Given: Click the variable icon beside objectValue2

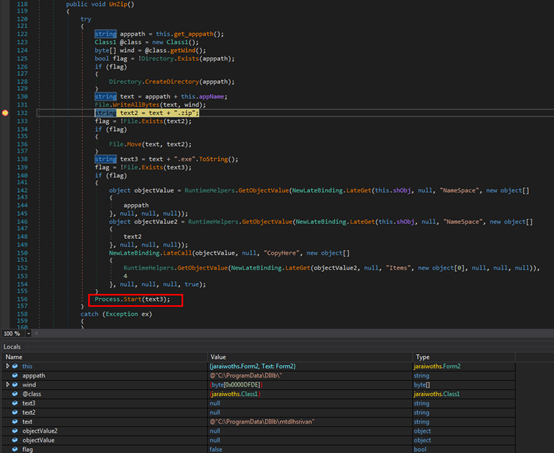Looking at the screenshot, I should pyautogui.click(x=15, y=431).
